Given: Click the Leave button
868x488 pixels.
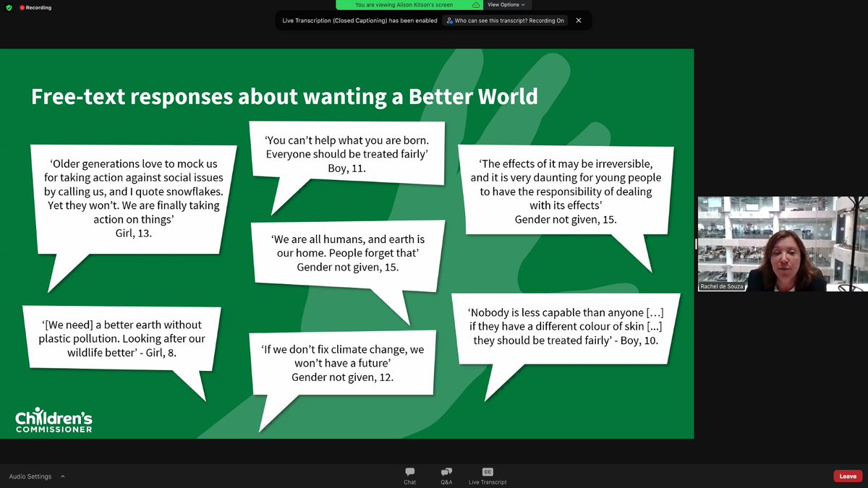Looking at the screenshot, I should pyautogui.click(x=847, y=476).
